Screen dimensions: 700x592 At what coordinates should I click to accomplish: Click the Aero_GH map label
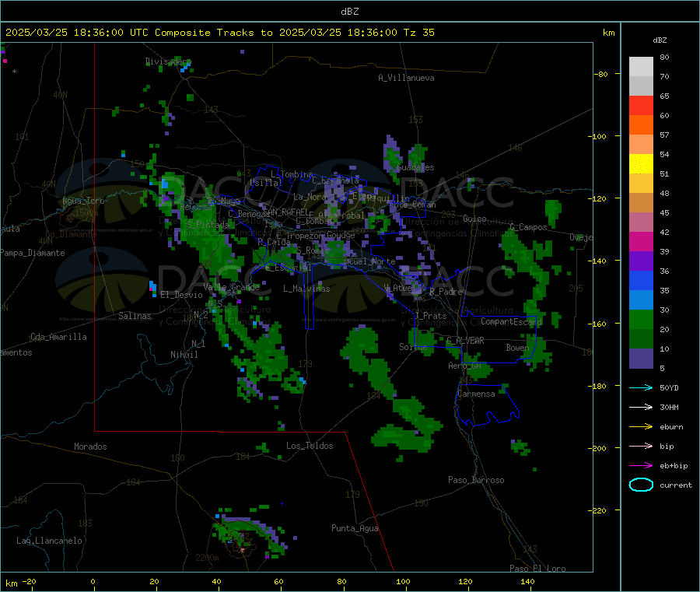coord(465,366)
